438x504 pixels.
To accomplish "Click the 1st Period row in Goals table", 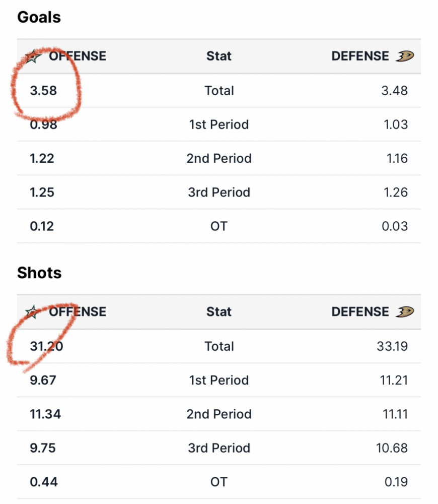I will 219,124.
